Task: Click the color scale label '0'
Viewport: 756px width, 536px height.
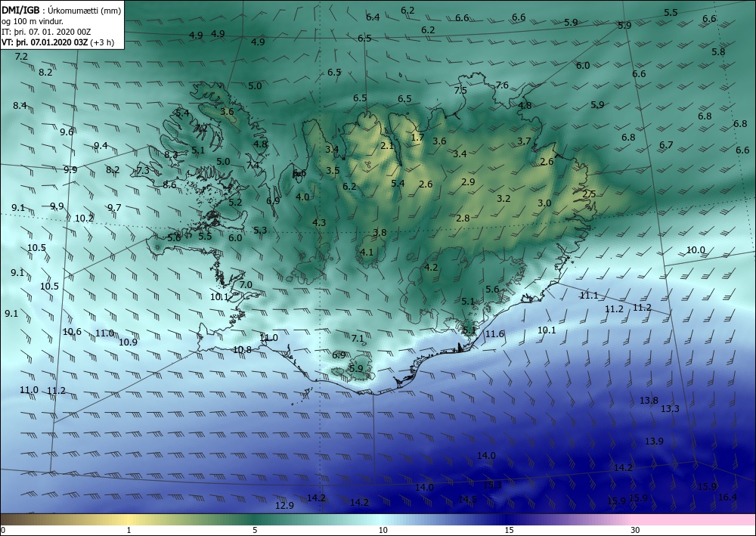Action: click(3, 530)
